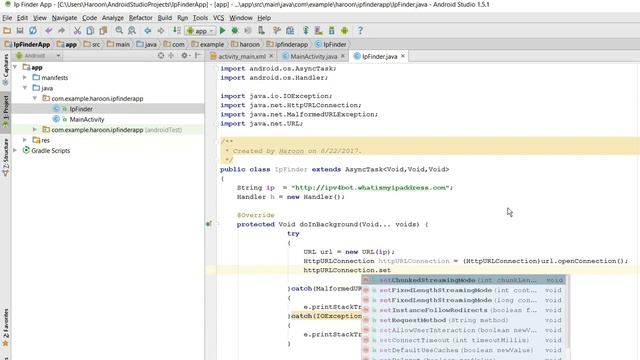Choose setRequestMethod from autocomplete
This screenshot has width=640, height=360.
coord(463,320)
